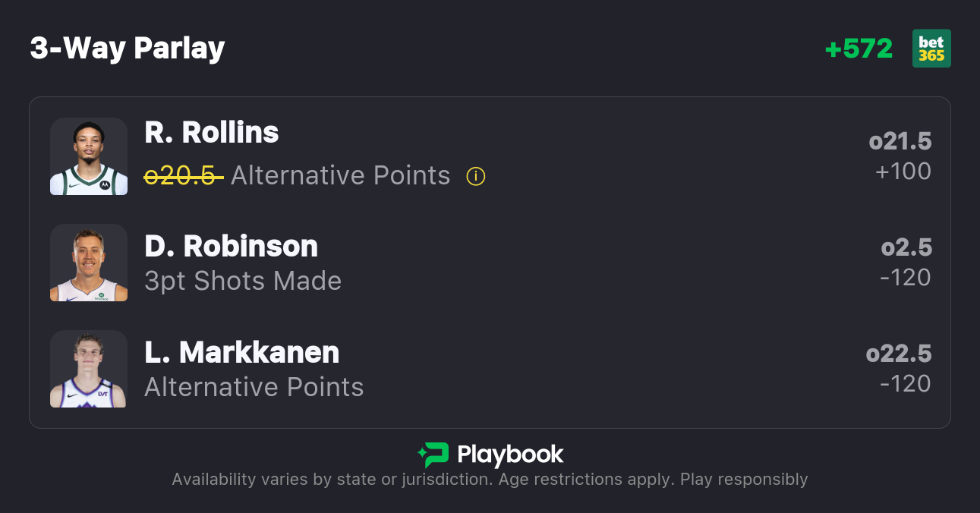
Task: Click the +572 parlay odds
Action: (x=859, y=49)
